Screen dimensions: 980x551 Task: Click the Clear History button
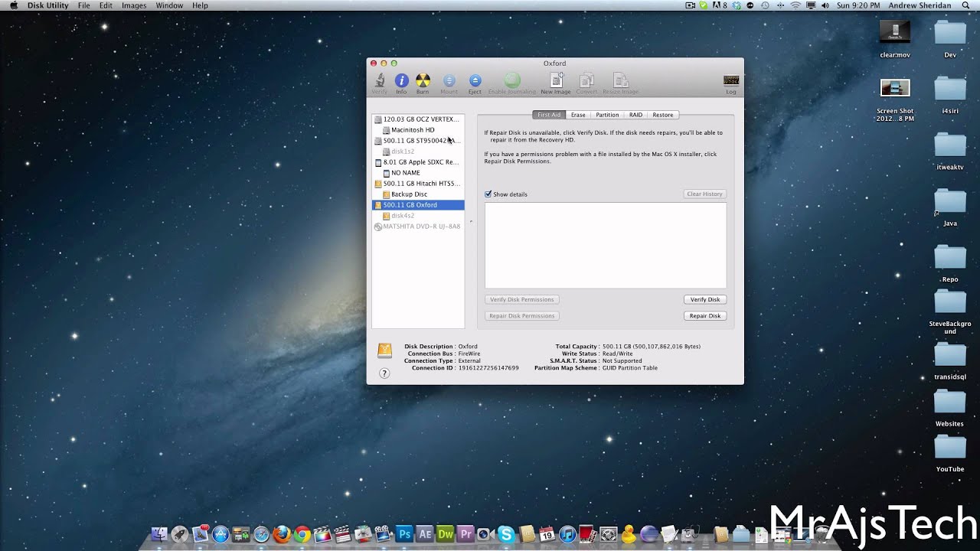point(704,194)
